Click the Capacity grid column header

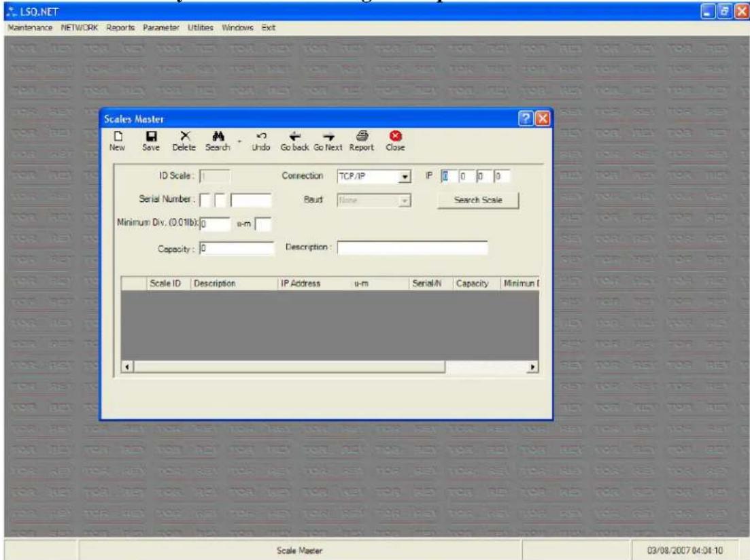tap(477, 283)
